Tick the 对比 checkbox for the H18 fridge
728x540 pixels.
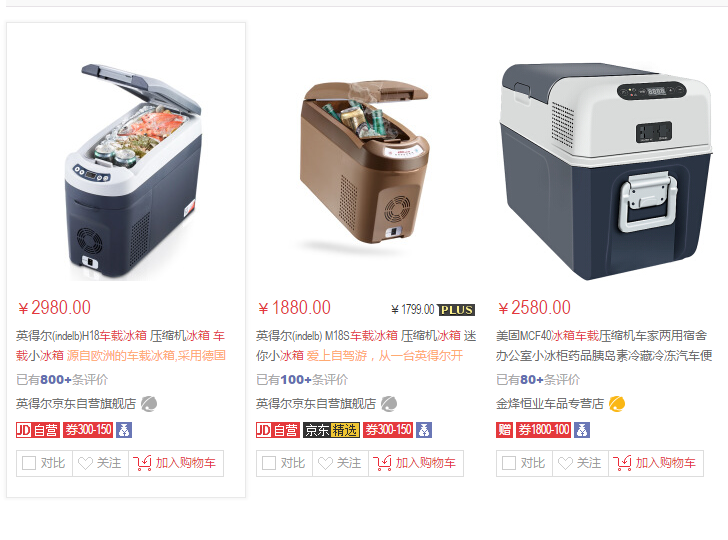pos(29,463)
